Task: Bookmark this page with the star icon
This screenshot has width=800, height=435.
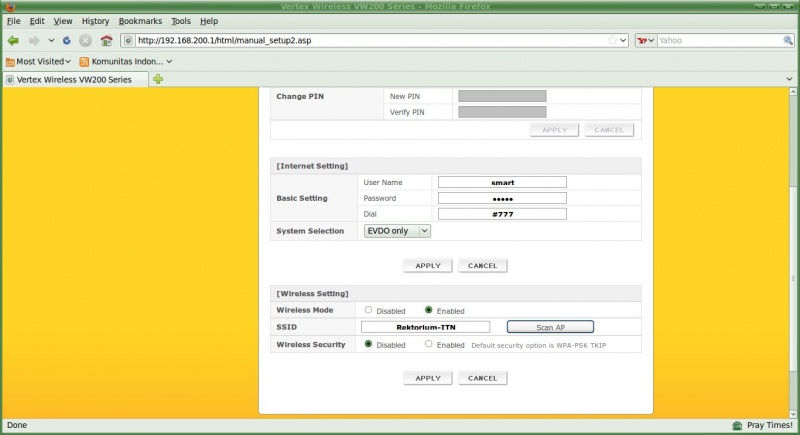Action: click(612, 41)
